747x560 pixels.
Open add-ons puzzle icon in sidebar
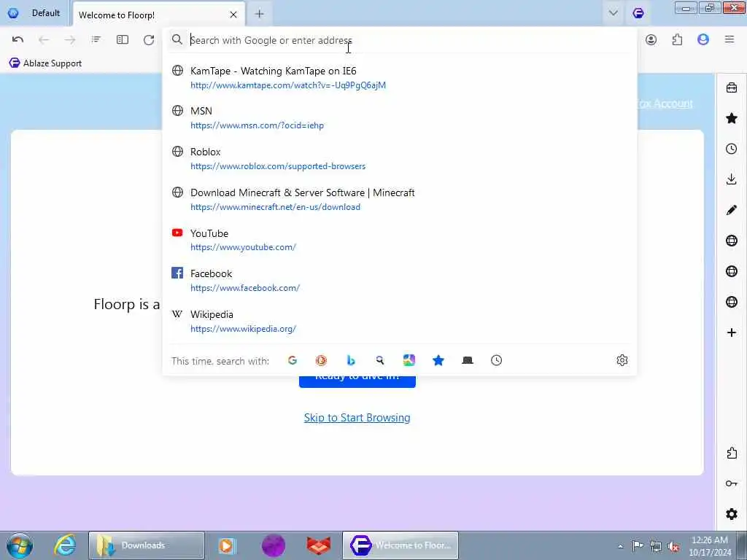[731, 453]
